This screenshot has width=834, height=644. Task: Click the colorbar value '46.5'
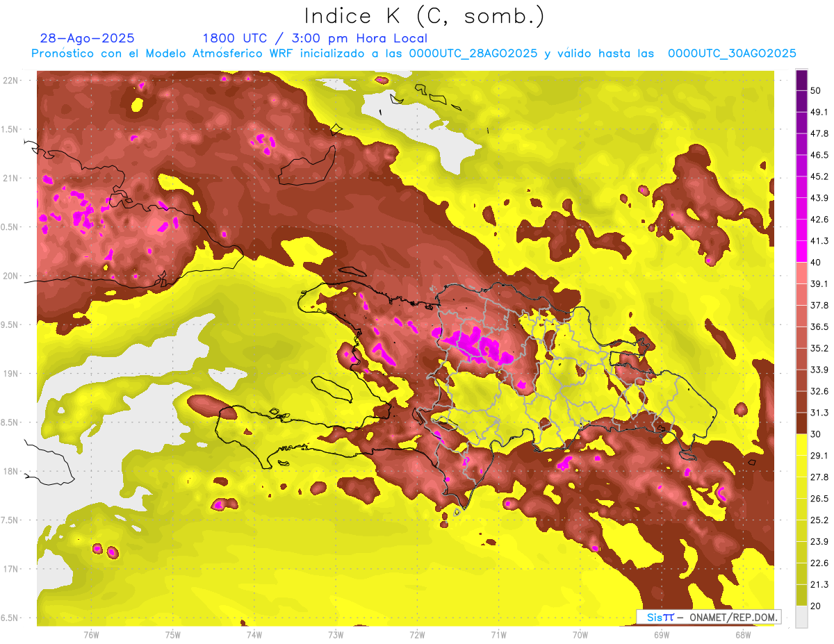(819, 155)
